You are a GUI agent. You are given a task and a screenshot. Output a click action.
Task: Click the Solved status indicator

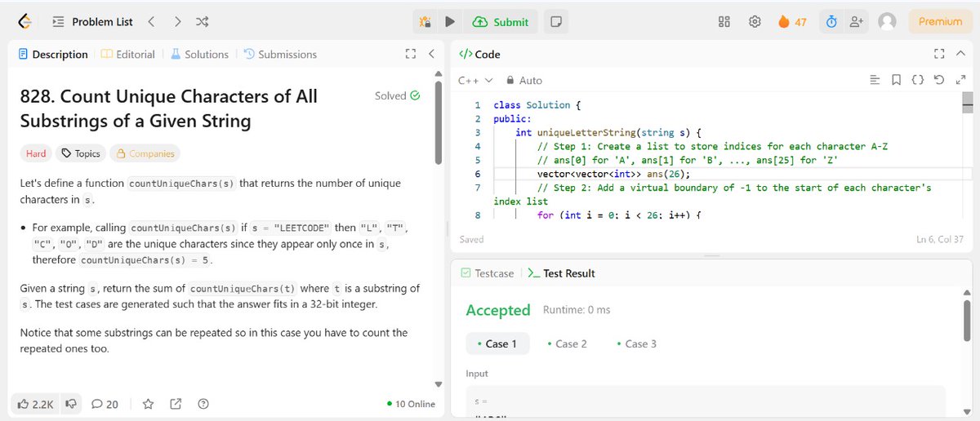tap(397, 95)
